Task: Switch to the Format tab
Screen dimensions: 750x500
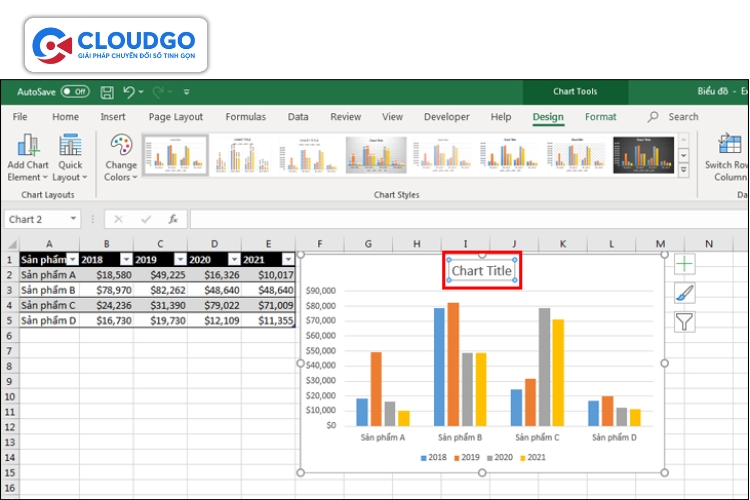Action: pyautogui.click(x=600, y=117)
